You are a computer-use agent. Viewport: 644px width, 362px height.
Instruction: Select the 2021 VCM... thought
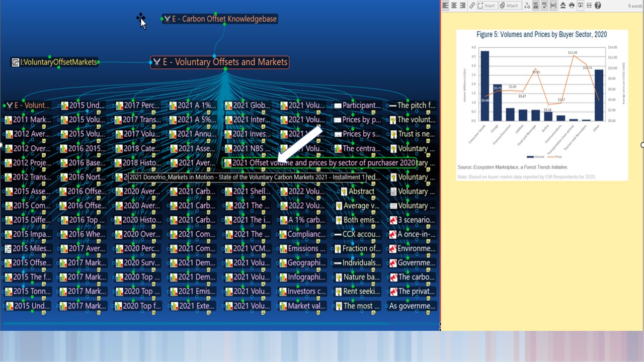pos(247,248)
